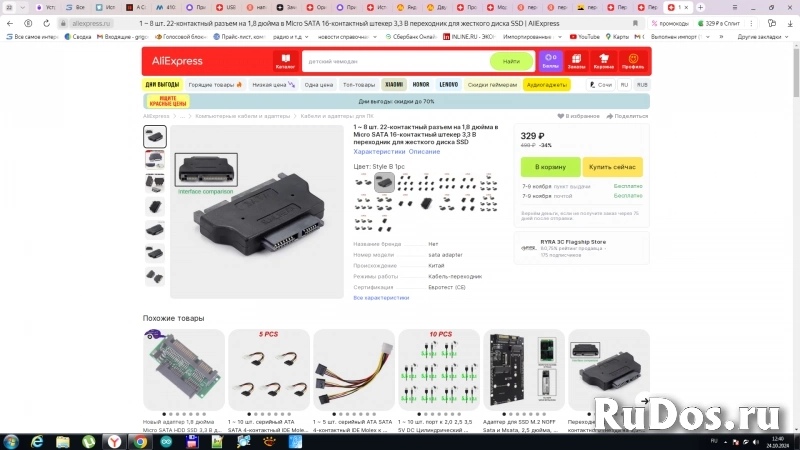Open the Профиль profile icon
Image resolution: width=800 pixels, height=450 pixels.
tap(633, 61)
